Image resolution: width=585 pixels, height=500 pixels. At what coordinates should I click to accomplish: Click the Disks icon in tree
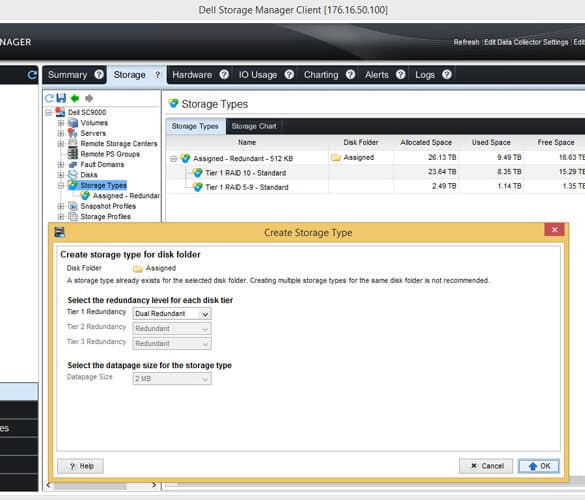73,175
